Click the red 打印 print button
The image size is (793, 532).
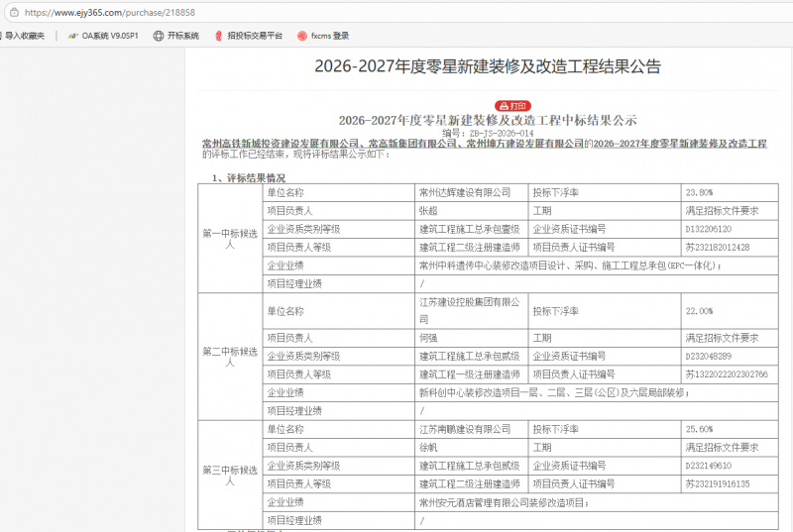[512, 106]
